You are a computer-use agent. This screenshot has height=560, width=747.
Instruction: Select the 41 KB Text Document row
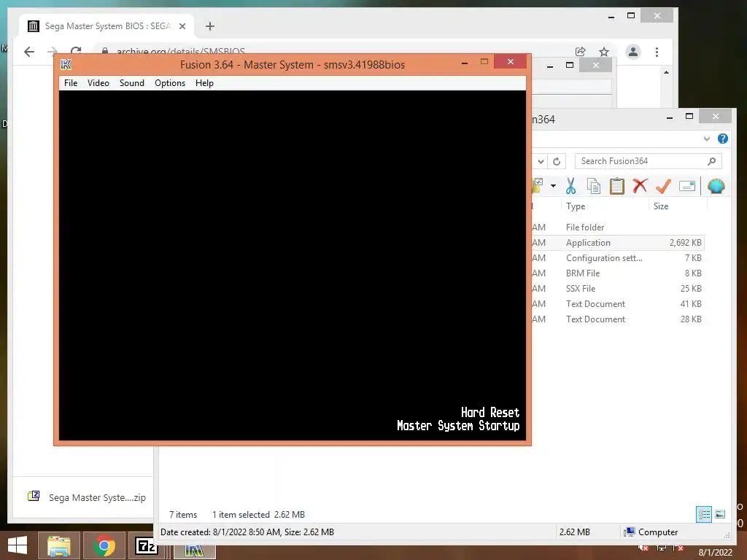point(618,303)
